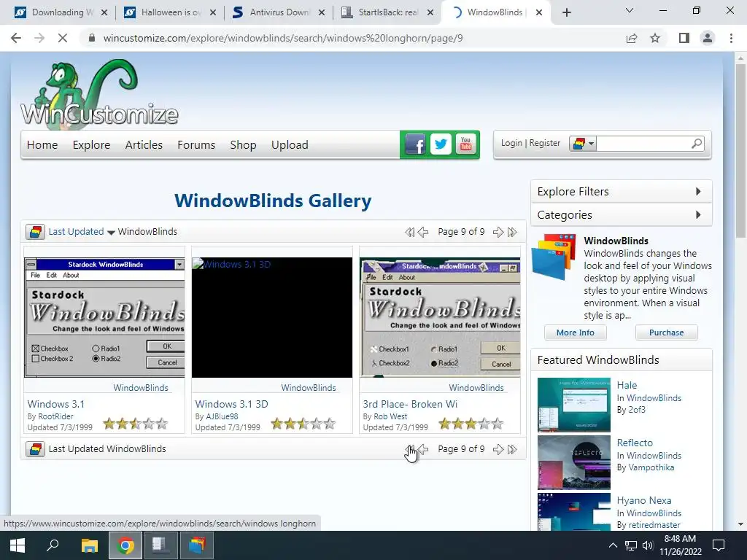
Task: Click the site search input field
Action: 643,144
